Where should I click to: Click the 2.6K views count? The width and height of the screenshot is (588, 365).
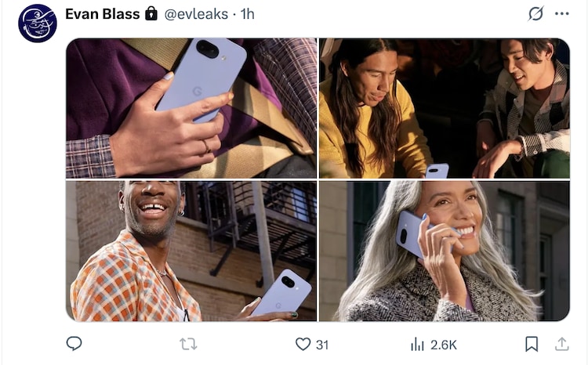444,345
